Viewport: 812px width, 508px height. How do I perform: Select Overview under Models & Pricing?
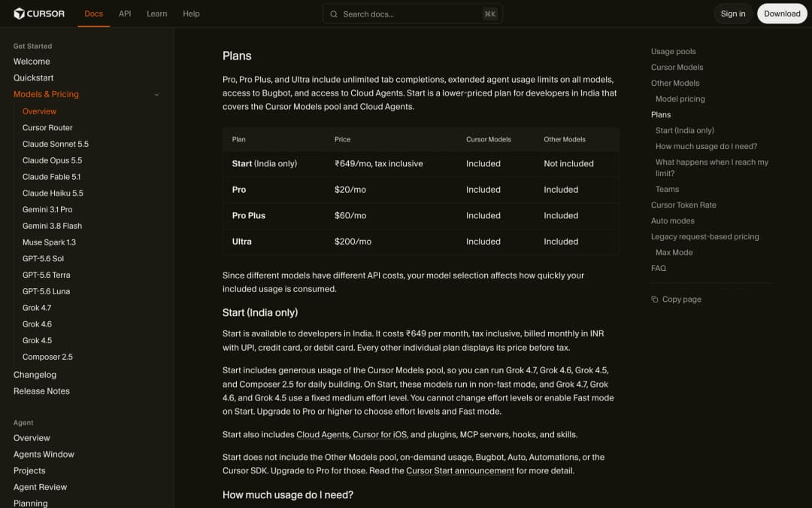click(x=39, y=111)
